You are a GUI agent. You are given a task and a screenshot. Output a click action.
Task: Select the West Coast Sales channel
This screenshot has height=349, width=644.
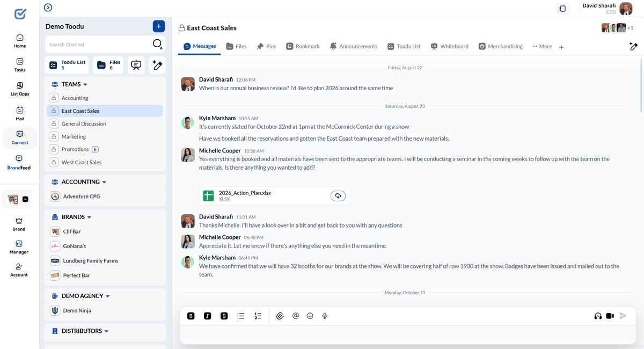pyautogui.click(x=82, y=162)
